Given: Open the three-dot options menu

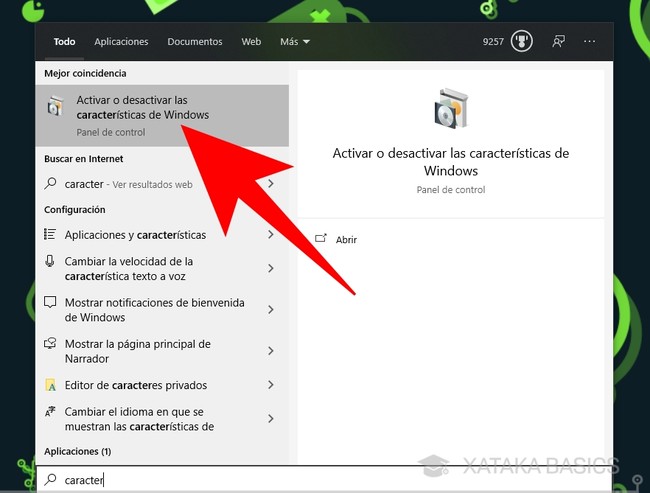Looking at the screenshot, I should point(589,42).
